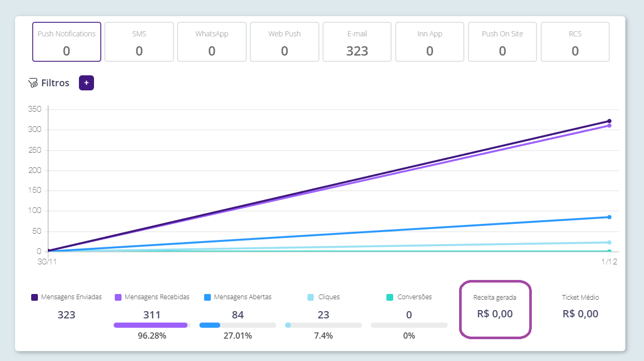Click the Filtros funnel icon
Image resolution: width=644 pixels, height=361 pixels.
(33, 83)
